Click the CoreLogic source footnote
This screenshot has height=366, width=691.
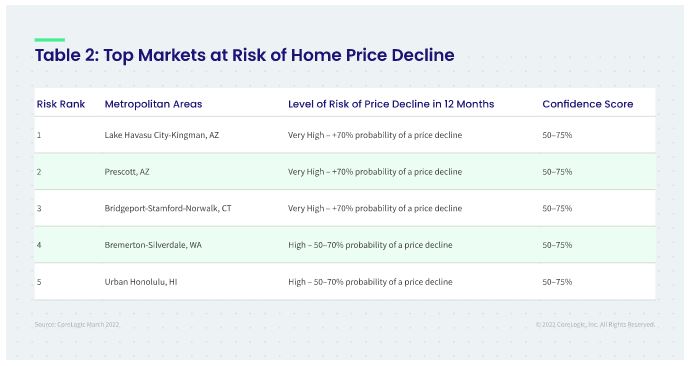77,325
